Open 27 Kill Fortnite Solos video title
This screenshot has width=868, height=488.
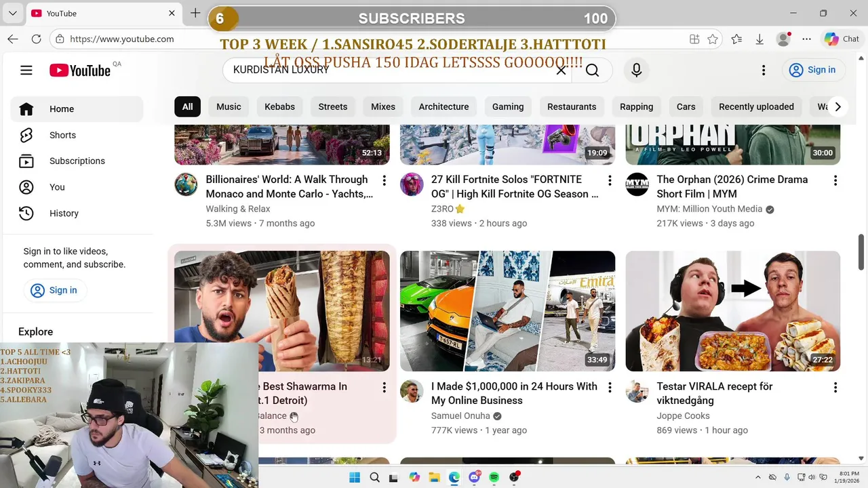coord(515,186)
